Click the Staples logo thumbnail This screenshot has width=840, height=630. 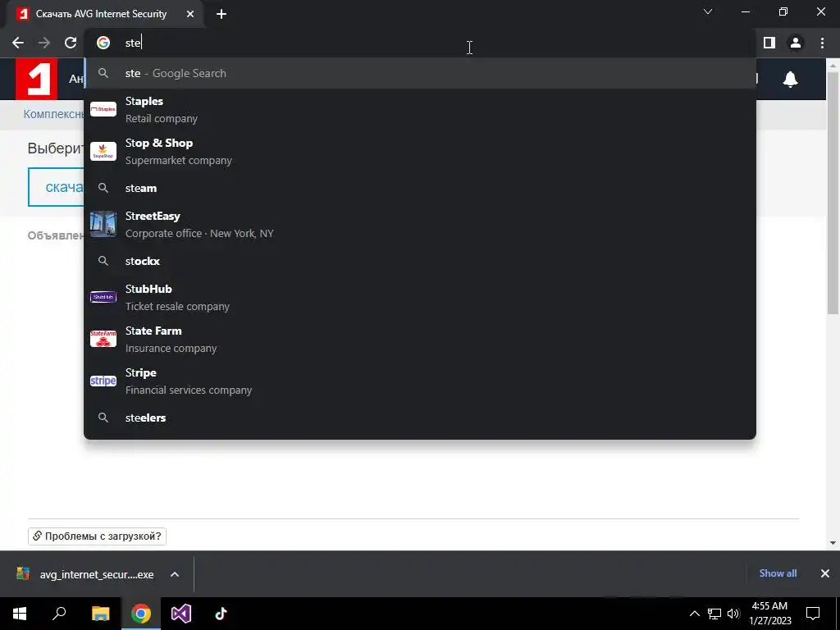point(103,109)
